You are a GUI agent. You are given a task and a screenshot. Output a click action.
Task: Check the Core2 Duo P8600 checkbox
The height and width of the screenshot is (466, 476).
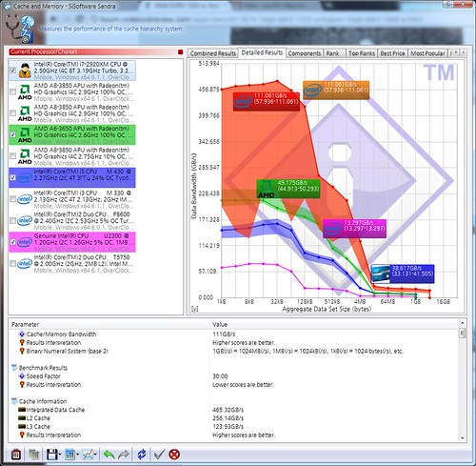tap(12, 220)
